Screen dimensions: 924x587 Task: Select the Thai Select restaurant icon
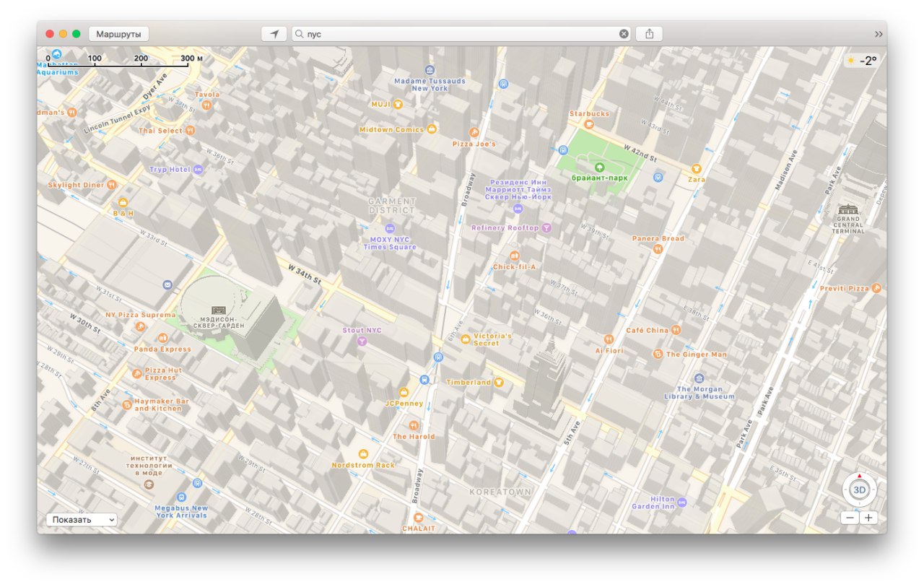pyautogui.click(x=191, y=131)
